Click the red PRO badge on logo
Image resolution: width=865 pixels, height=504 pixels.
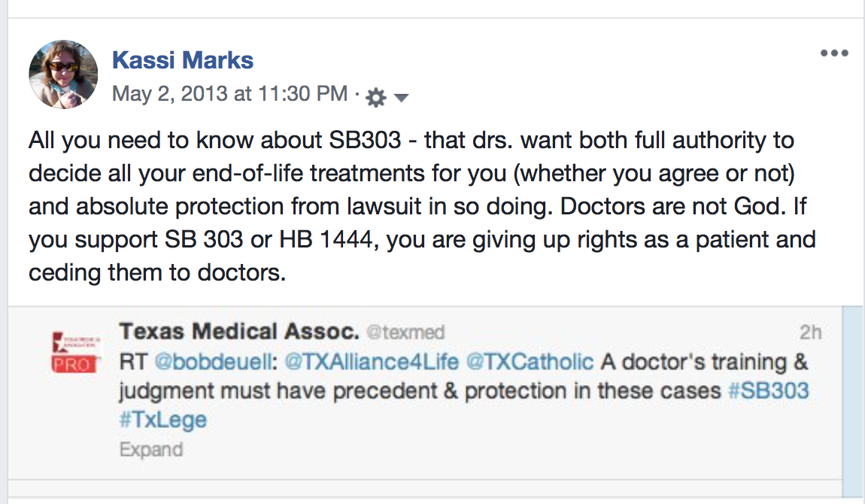74,365
